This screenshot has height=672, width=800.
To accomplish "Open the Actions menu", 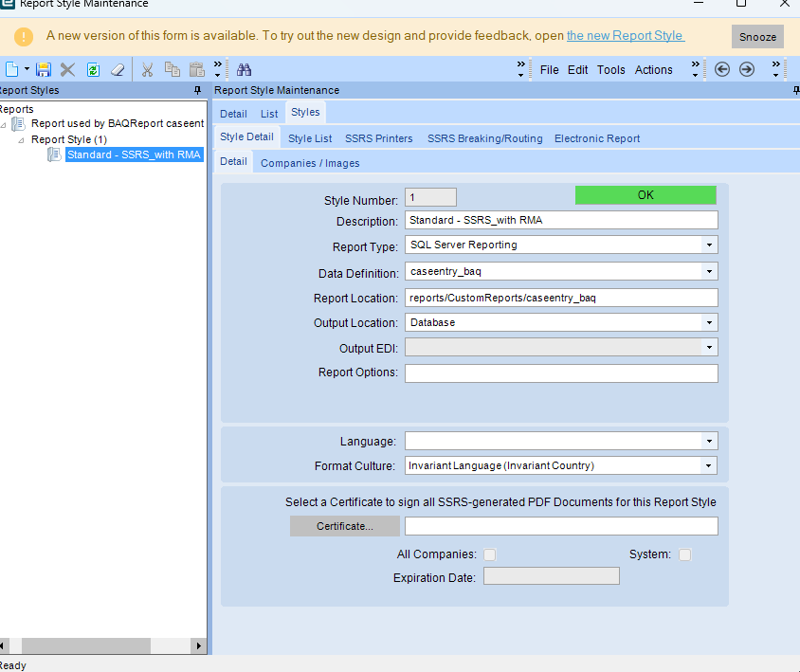I will point(654,70).
